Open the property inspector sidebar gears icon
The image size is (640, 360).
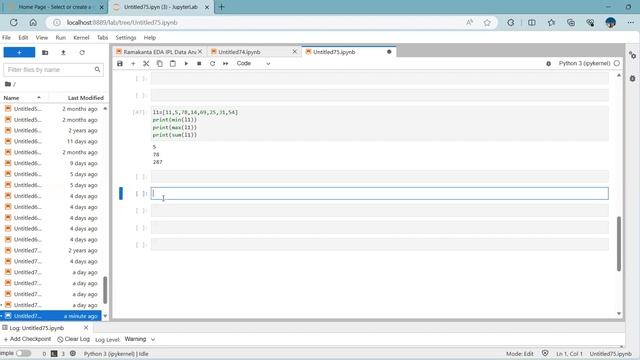click(632, 55)
